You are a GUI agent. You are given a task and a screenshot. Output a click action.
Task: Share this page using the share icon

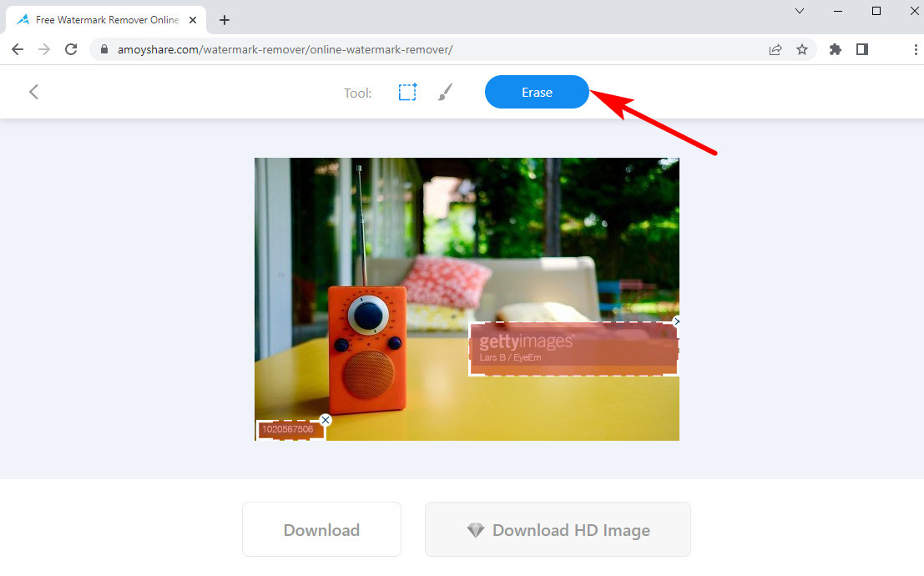(x=775, y=49)
